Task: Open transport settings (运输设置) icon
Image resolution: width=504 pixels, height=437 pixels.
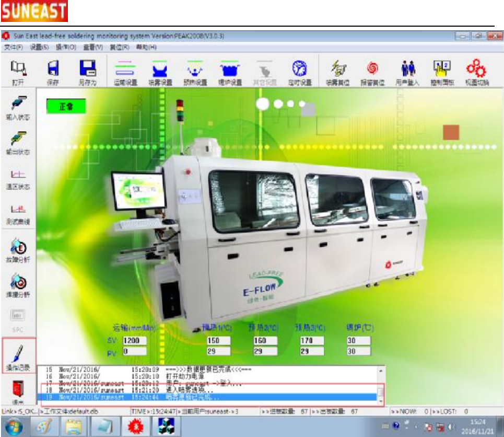Action: pos(125,73)
